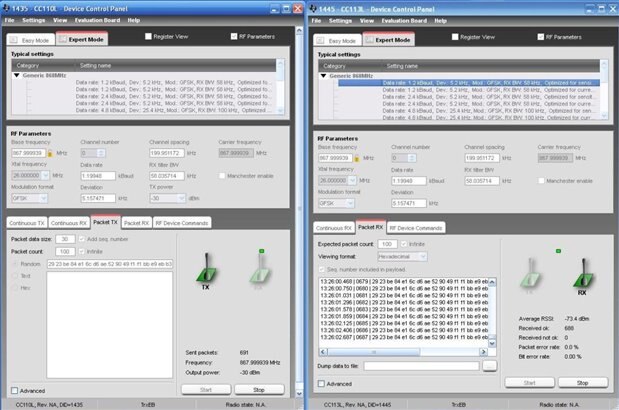Click Deviation field in CC113L window
The height and width of the screenshot is (410, 619).
click(x=409, y=203)
